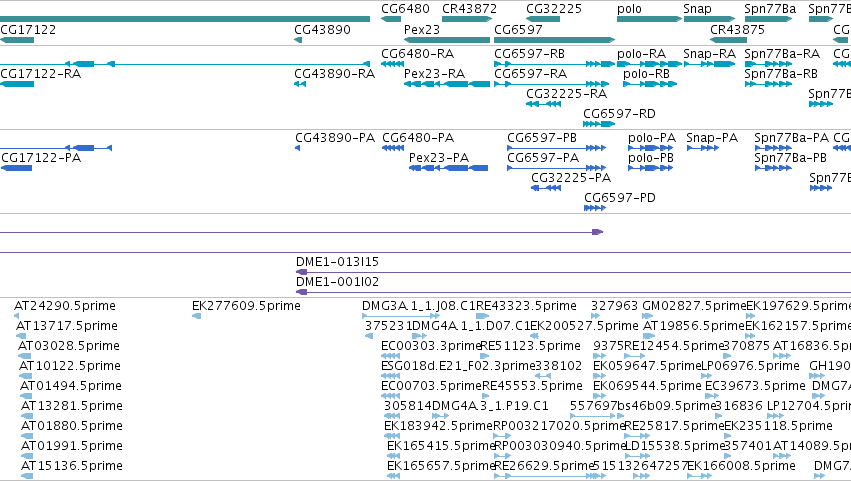
Task: Select EST EK165415.5prime
Action: click(x=441, y=446)
